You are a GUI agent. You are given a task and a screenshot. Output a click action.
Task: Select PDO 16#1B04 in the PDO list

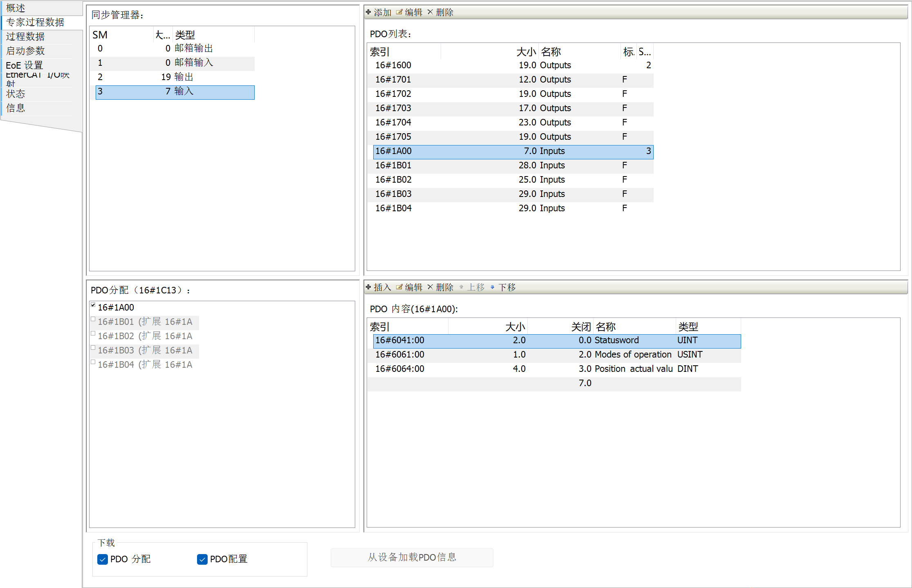click(513, 208)
